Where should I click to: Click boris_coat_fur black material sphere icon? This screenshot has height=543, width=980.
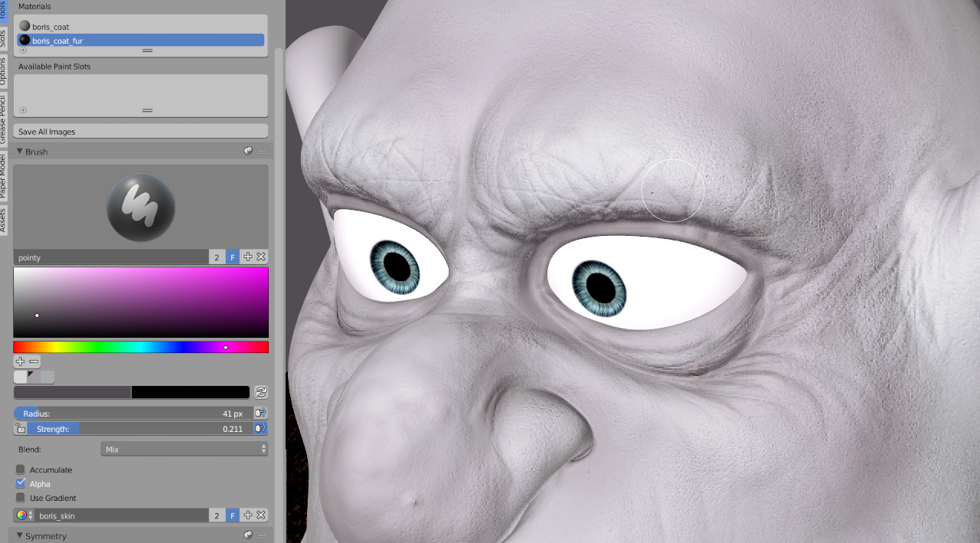pos(24,41)
